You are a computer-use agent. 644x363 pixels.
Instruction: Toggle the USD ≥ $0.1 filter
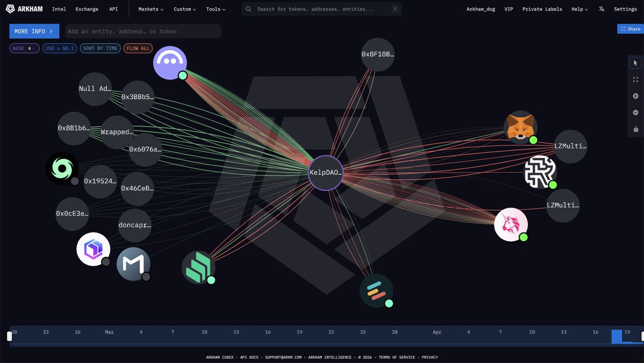[60, 48]
